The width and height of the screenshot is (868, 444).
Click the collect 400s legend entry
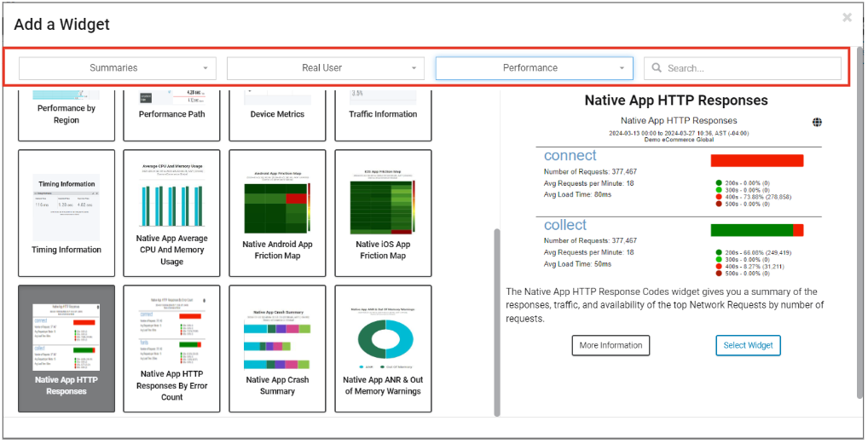pyautogui.click(x=750, y=266)
